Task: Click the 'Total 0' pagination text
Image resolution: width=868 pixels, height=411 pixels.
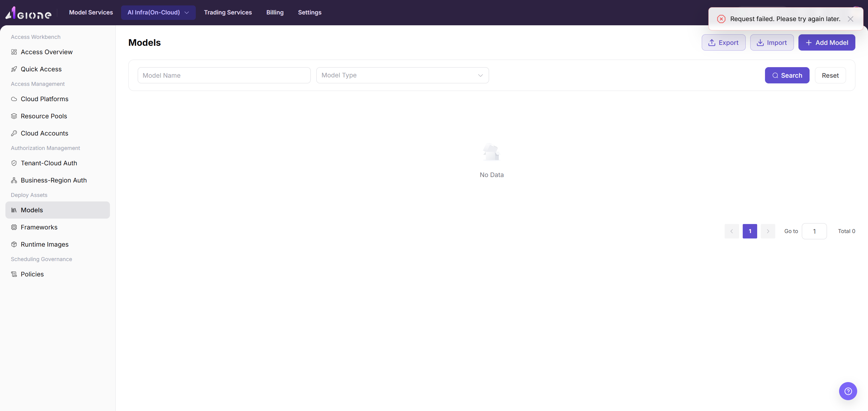Action: tap(846, 232)
